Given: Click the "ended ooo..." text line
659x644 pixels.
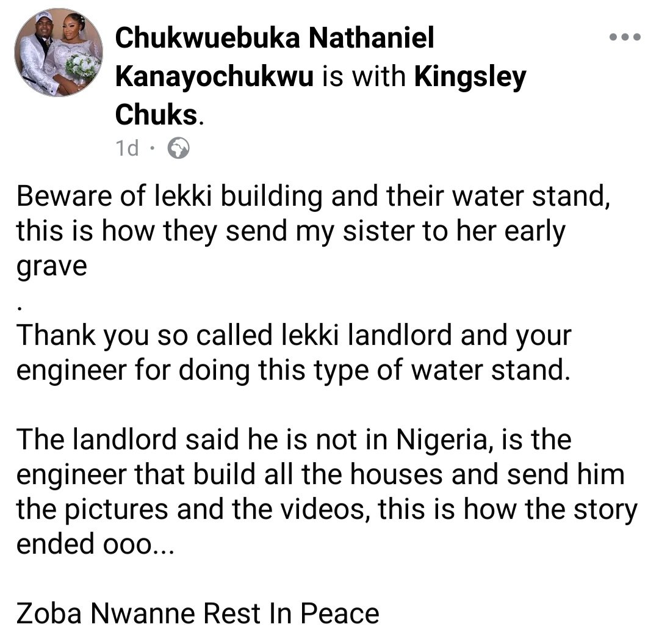Looking at the screenshot, I should pyautogui.click(x=95, y=544).
